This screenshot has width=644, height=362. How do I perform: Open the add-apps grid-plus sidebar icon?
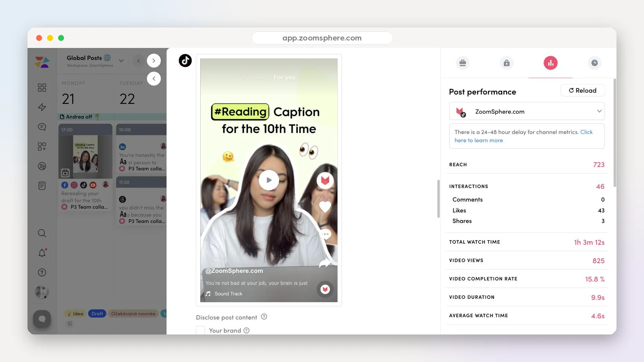(x=42, y=147)
